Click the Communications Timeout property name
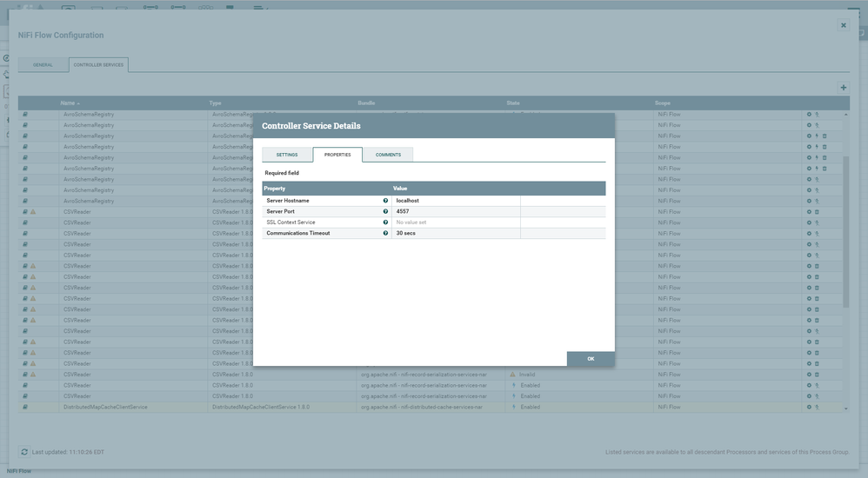868x478 pixels. (x=297, y=233)
